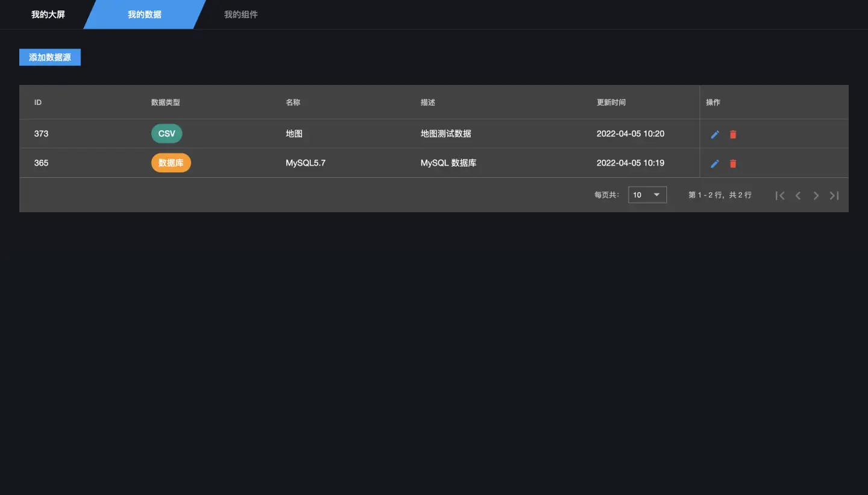Click the MySQL 数据库 description cell

point(448,163)
